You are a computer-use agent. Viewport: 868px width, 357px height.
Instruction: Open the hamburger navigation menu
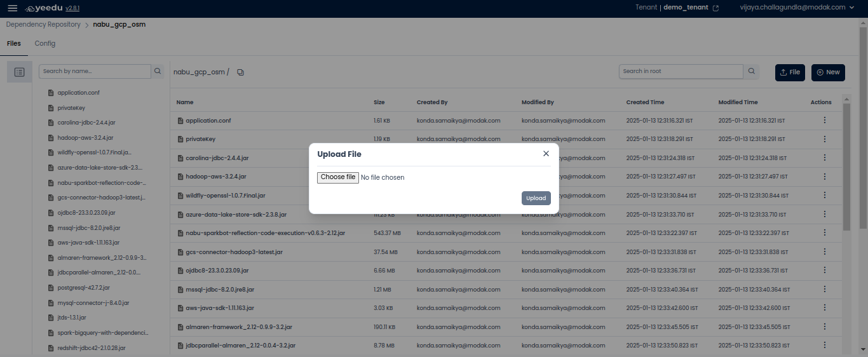(12, 8)
